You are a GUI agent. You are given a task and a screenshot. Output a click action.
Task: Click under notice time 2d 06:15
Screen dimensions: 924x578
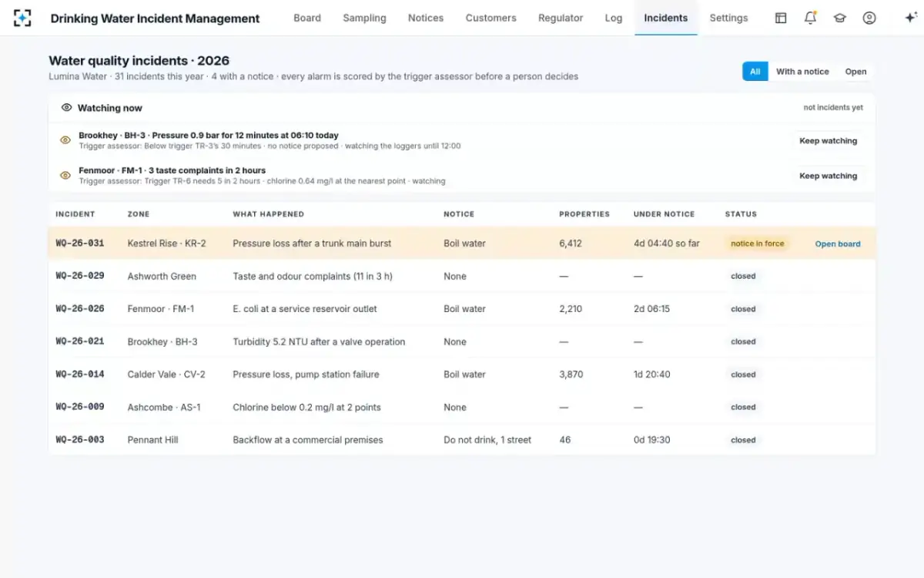click(651, 309)
